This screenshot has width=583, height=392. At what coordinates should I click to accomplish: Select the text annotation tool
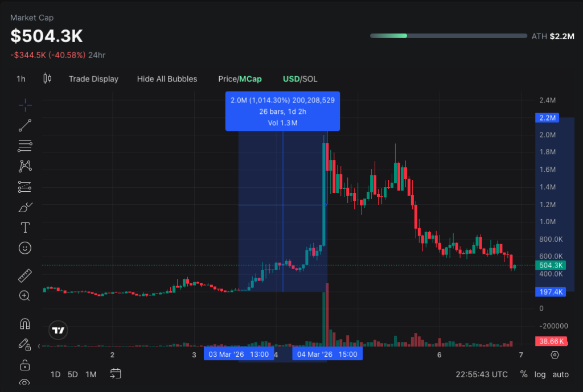coord(25,228)
